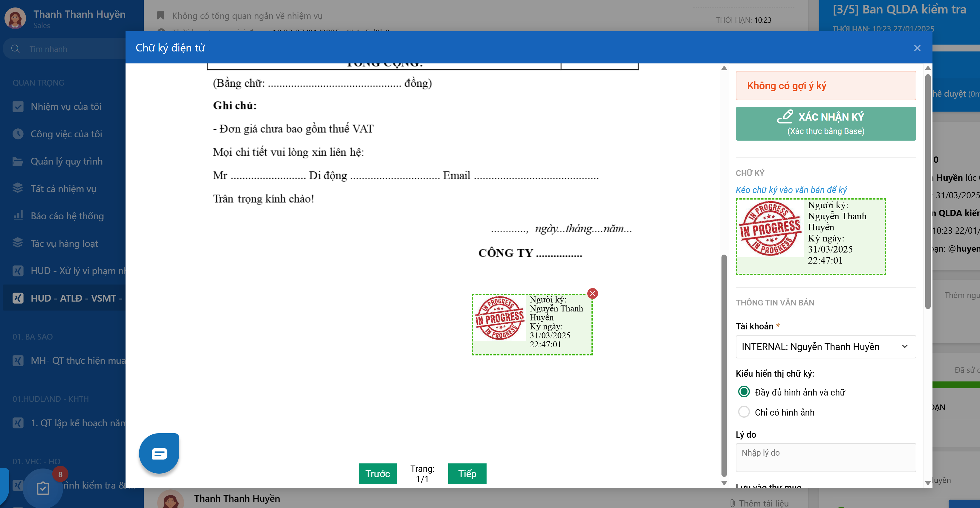
Task: Open the blue chat bubble widget
Action: (159, 453)
